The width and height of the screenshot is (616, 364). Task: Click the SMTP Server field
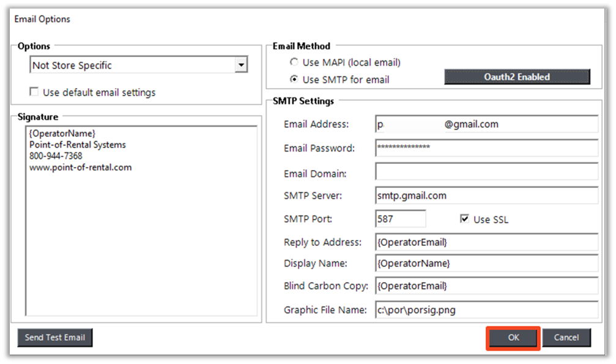pyautogui.click(x=486, y=196)
